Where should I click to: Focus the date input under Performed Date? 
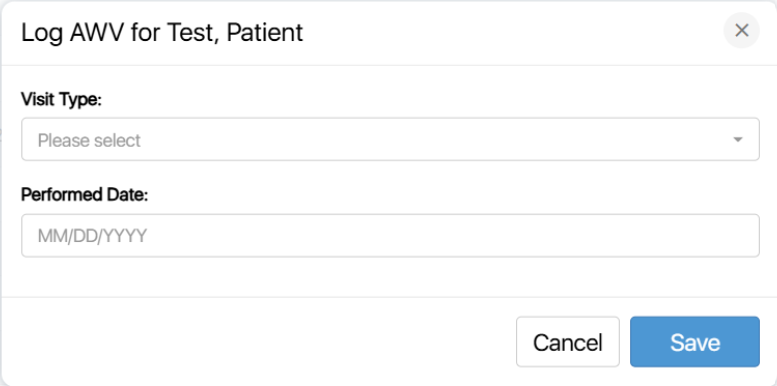[390, 235]
